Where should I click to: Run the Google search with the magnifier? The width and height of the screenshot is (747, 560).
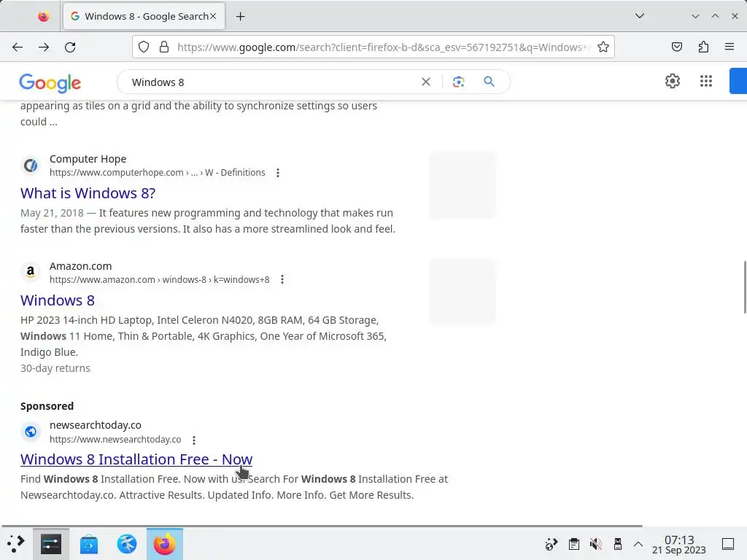click(x=489, y=82)
